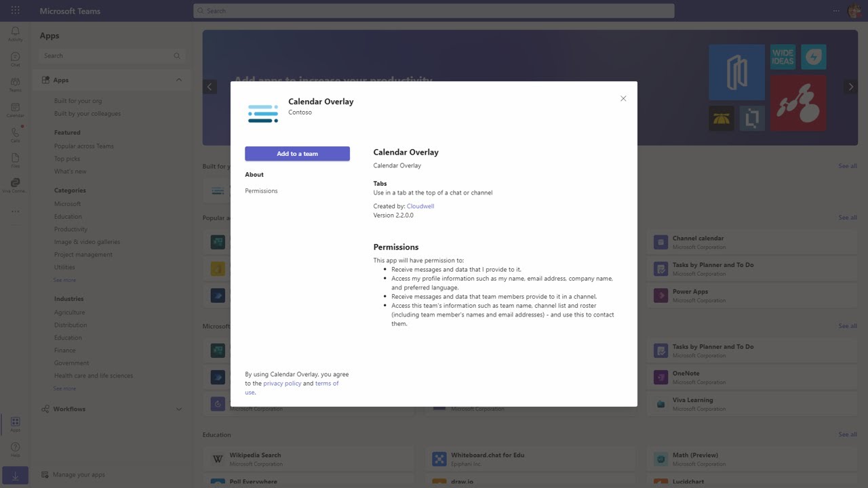
Task: Select Health care and life sciences
Action: [x=94, y=375]
